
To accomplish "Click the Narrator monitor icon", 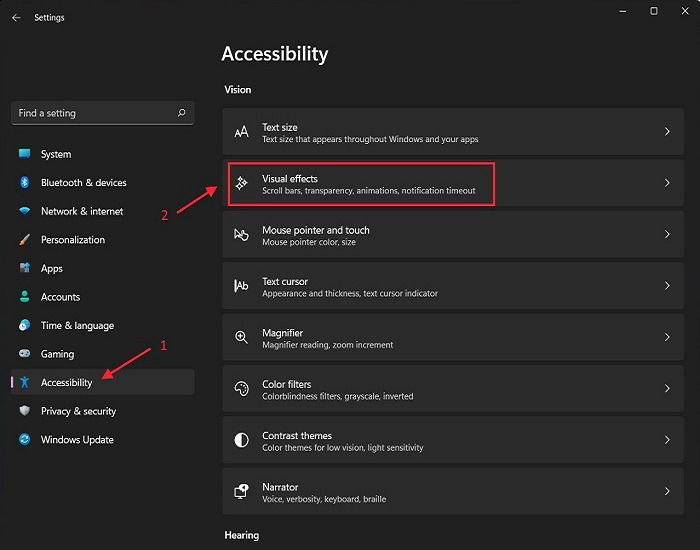I will point(242,491).
